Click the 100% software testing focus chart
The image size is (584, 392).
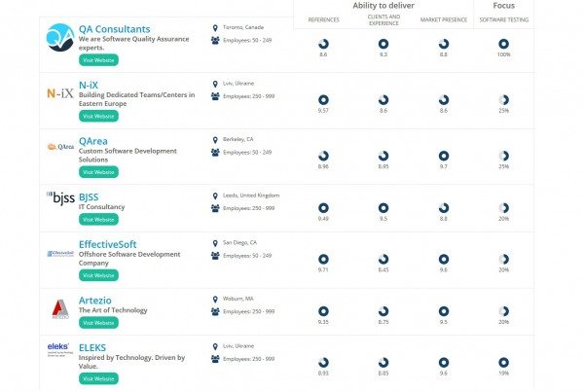coord(503,44)
